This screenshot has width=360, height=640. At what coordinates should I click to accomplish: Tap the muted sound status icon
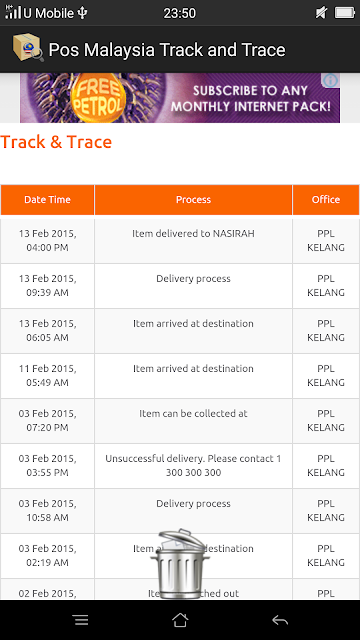click(x=321, y=13)
